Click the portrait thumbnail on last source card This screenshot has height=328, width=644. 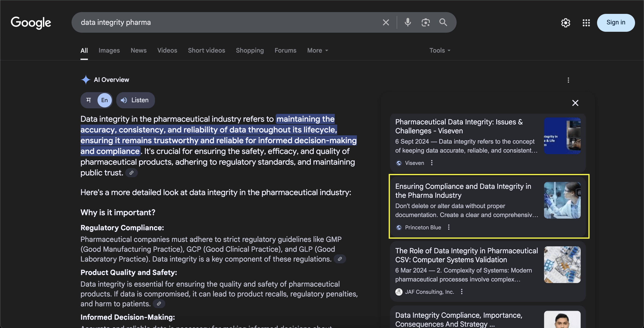click(562, 319)
